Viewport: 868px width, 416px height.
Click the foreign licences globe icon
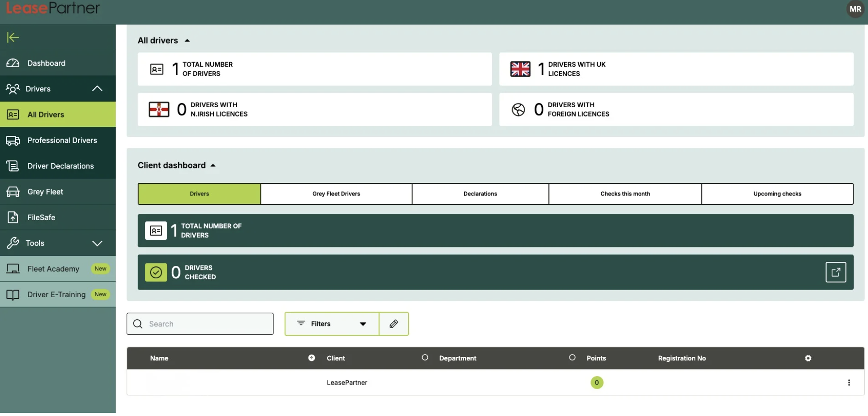(518, 109)
